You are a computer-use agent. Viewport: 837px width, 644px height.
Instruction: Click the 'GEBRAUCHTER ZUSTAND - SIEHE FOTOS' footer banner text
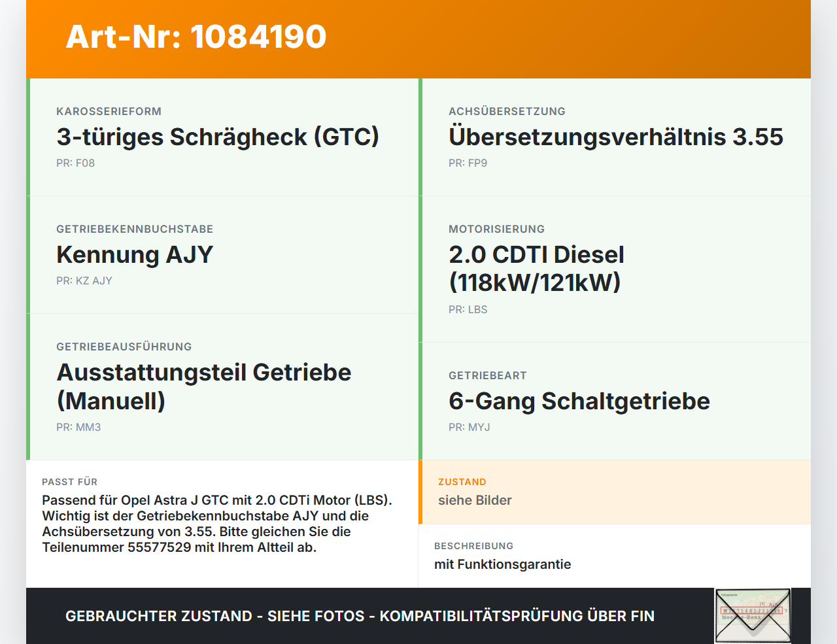(360, 616)
